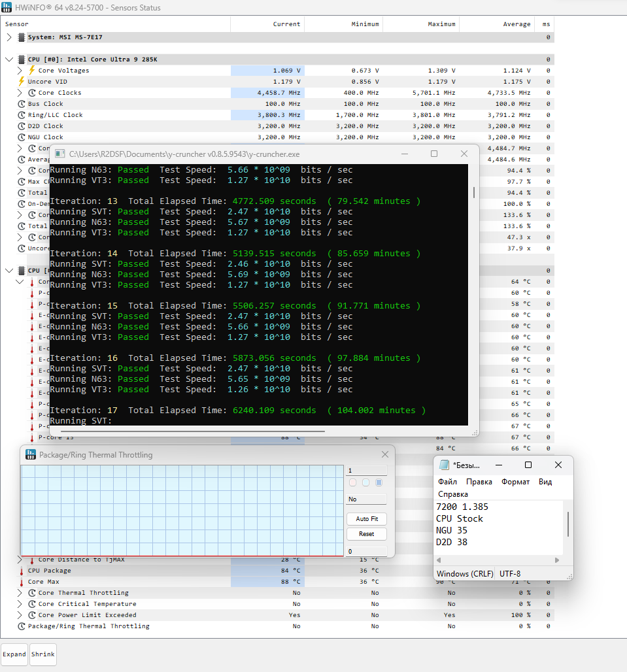Image resolution: width=627 pixels, height=672 pixels.
Task: Open the Файл menu in Notepad
Action: [x=447, y=482]
